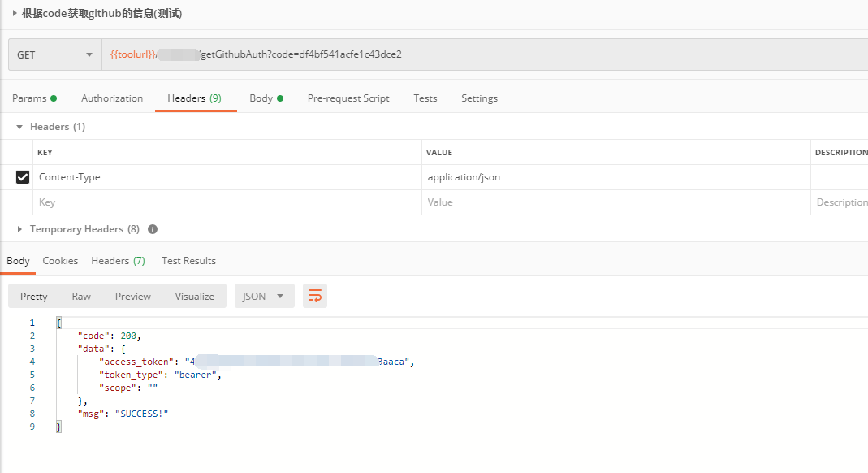Click the empty Value input field
Viewport: 868px width, 473px height.
click(x=615, y=202)
